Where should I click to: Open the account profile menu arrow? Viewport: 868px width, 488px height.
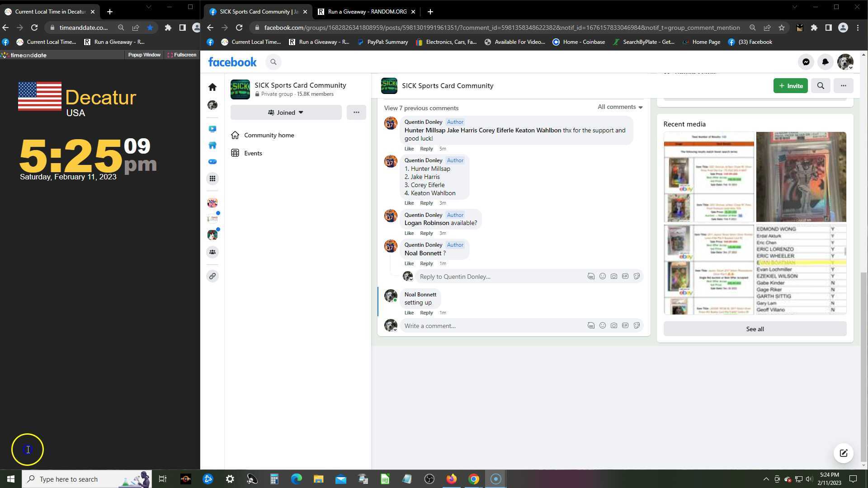[x=850, y=67]
